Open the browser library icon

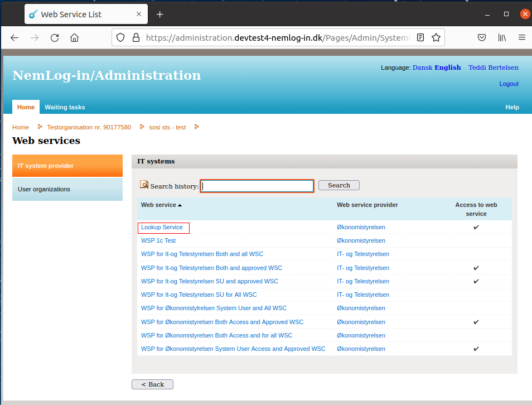502,38
